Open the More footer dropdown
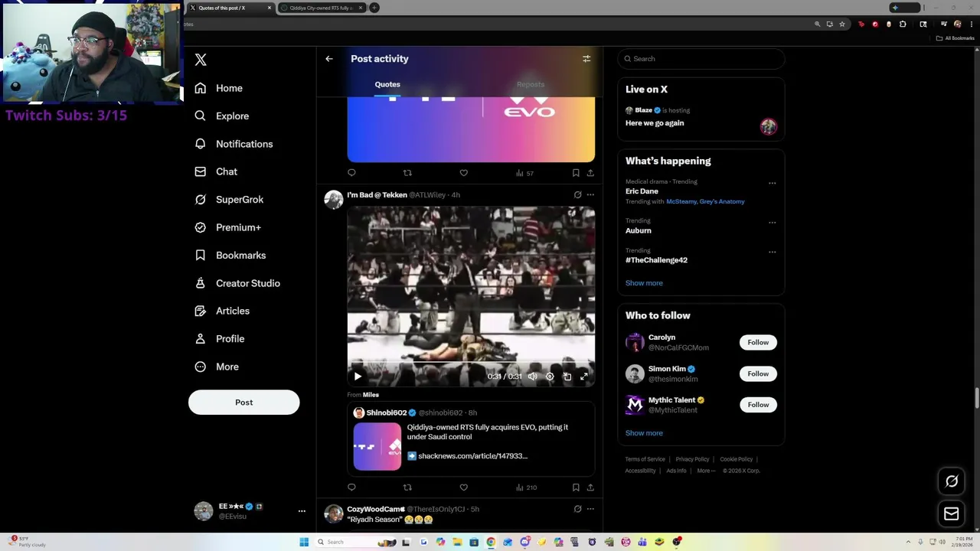Image resolution: width=980 pixels, height=551 pixels. pyautogui.click(x=706, y=471)
